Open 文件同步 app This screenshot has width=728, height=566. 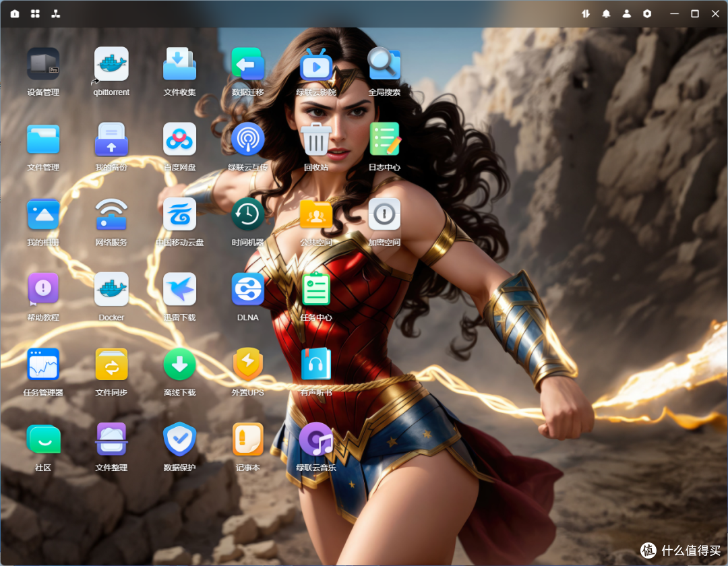111,365
